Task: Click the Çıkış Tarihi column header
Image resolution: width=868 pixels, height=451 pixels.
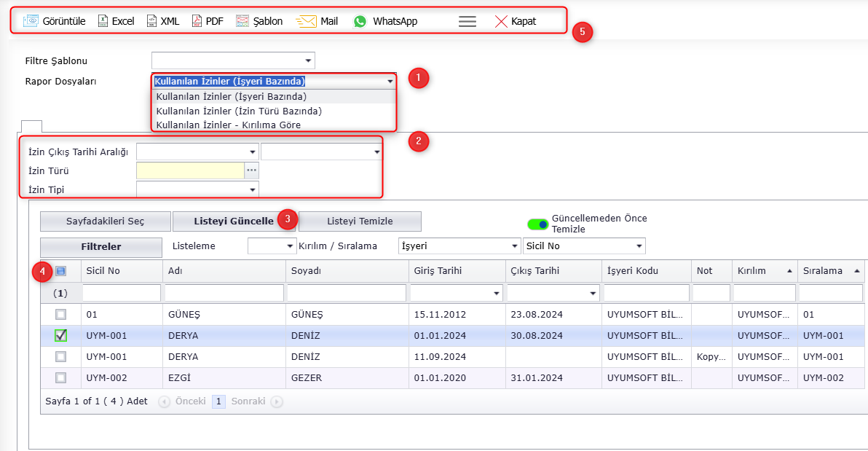Action: coord(553,271)
